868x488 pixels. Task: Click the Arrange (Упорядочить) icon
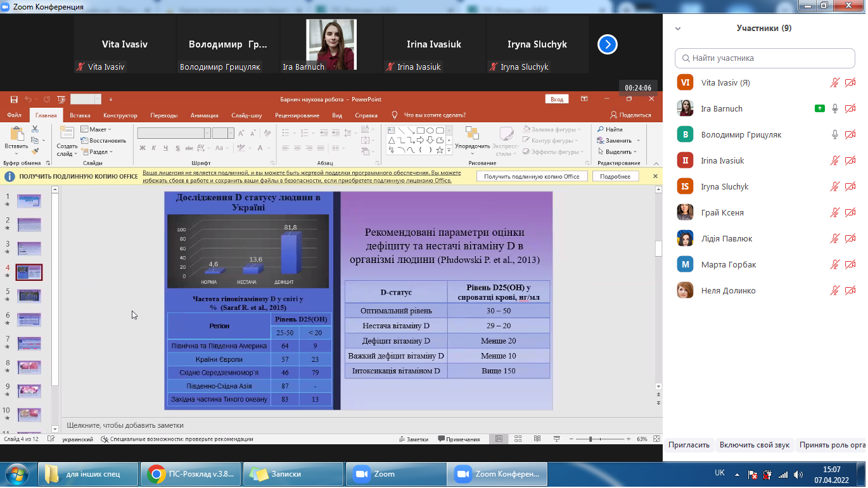tap(472, 136)
